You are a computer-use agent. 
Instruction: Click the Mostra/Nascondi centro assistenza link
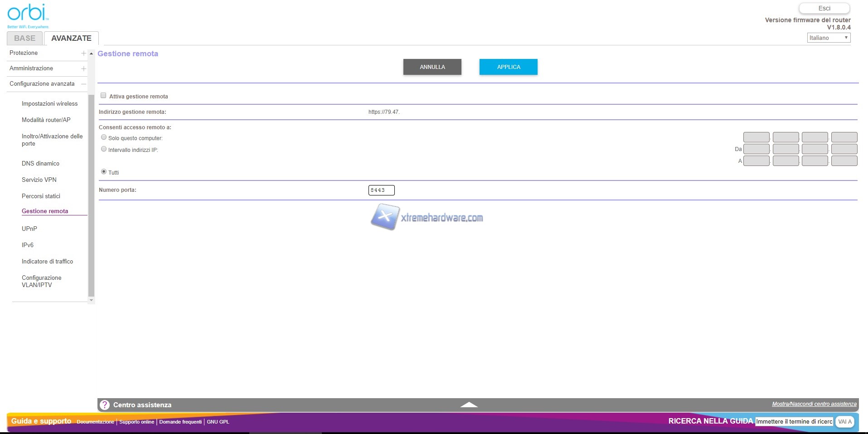[814, 404]
